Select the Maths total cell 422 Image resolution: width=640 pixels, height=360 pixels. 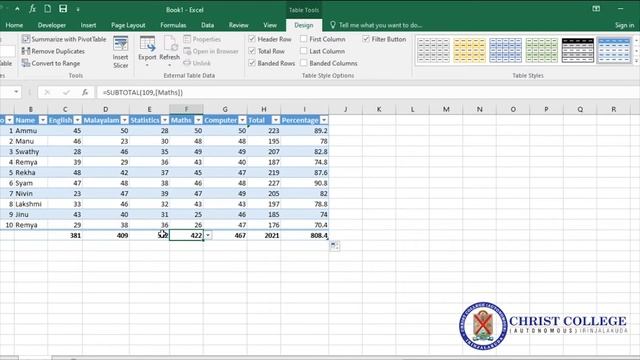click(186, 236)
